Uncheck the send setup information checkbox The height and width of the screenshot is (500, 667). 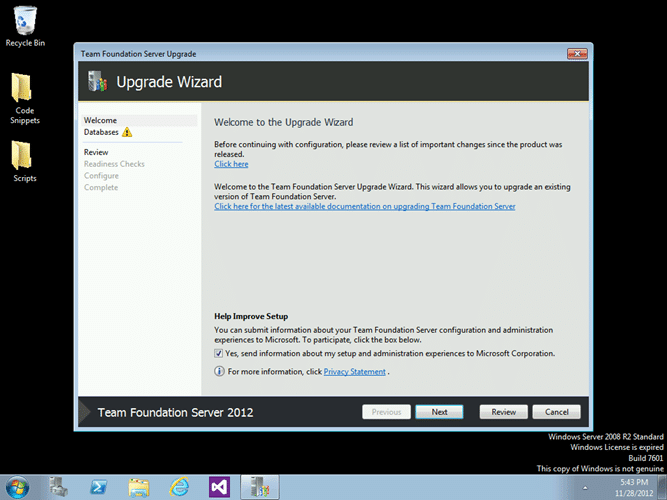218,353
